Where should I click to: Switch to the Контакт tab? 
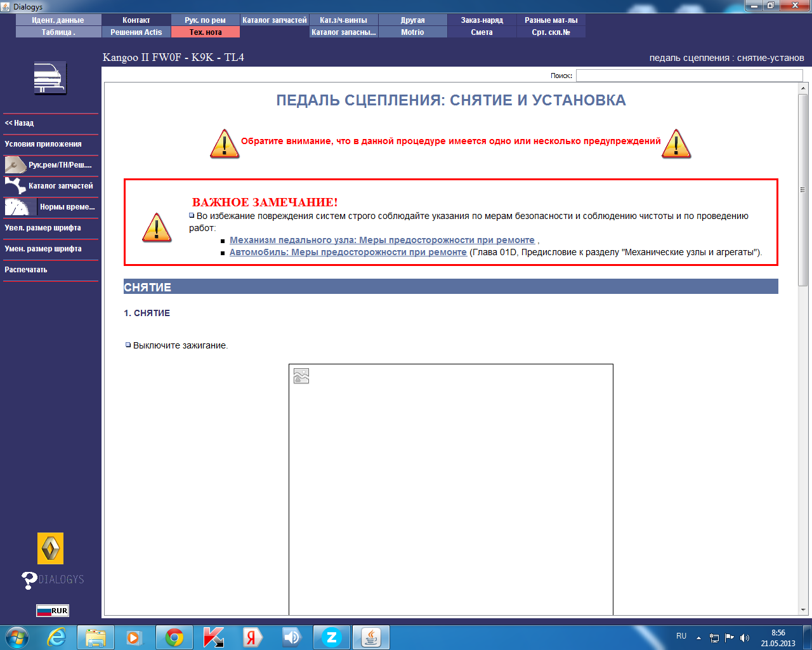tap(136, 20)
